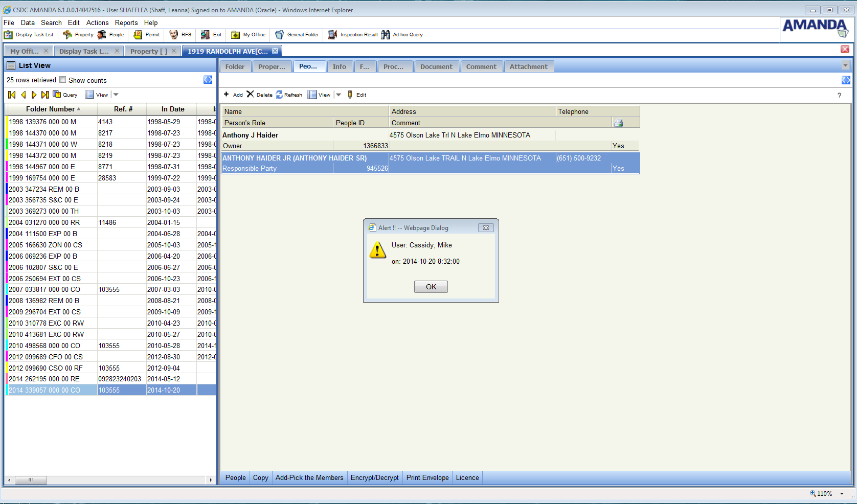Refresh the People list
857x504 pixels.
(279, 95)
